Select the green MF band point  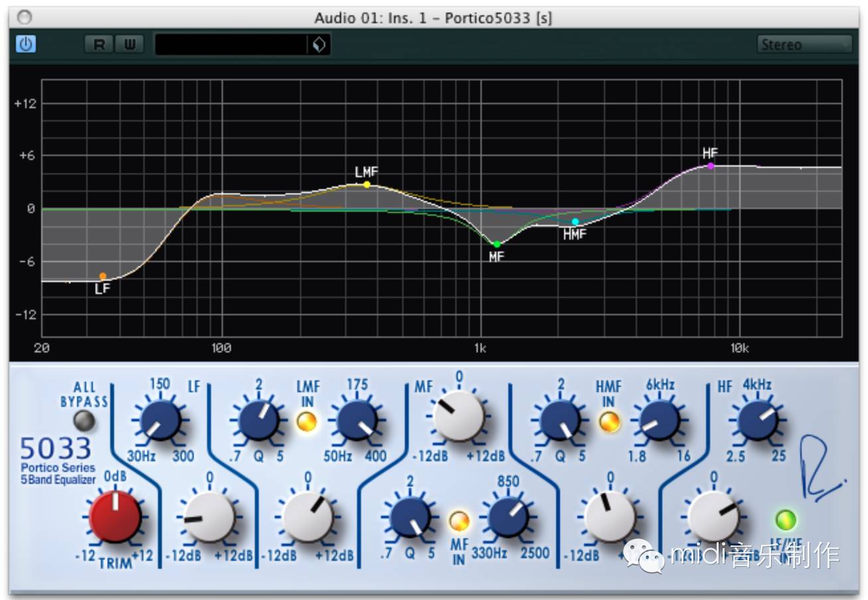click(x=496, y=244)
